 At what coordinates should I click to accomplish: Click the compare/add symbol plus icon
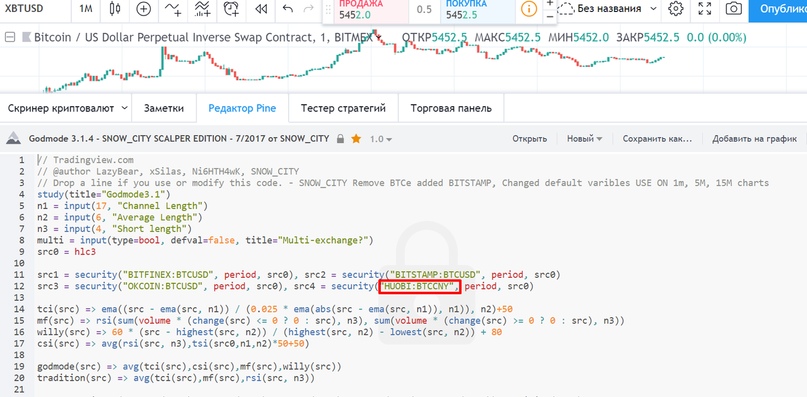click(x=143, y=8)
